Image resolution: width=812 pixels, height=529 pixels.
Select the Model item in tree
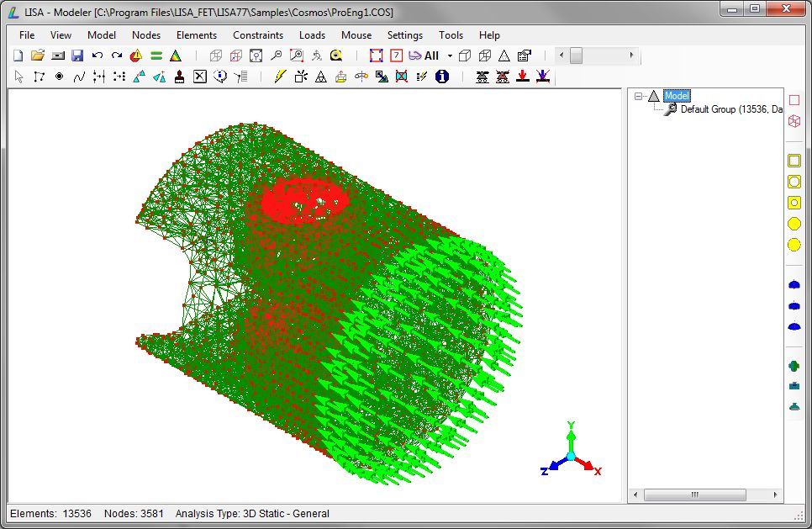pos(677,96)
